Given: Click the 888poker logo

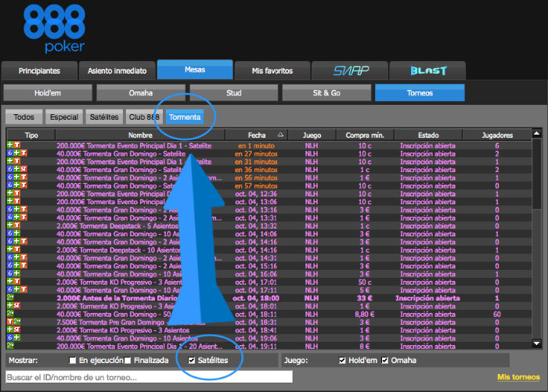Looking at the screenshot, I should (x=55, y=29).
